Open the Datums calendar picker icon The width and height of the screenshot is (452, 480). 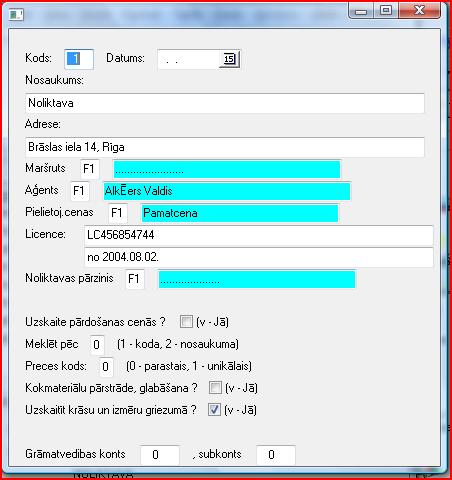click(229, 59)
